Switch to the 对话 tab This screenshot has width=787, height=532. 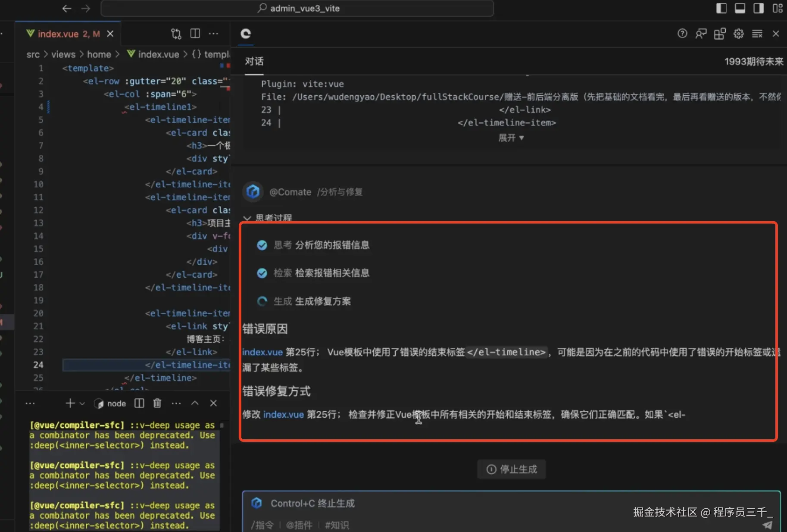click(x=254, y=61)
